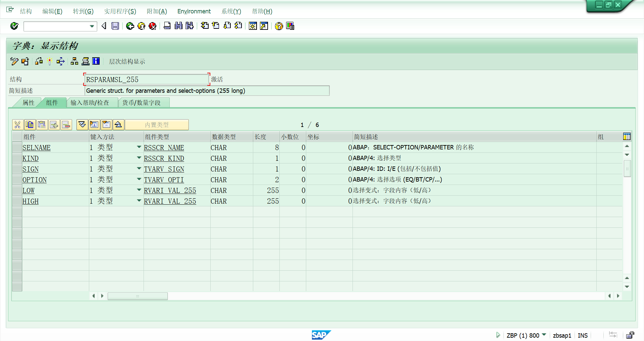The image size is (644, 341).
Task: Click the insert row icon
Action: (x=54, y=125)
